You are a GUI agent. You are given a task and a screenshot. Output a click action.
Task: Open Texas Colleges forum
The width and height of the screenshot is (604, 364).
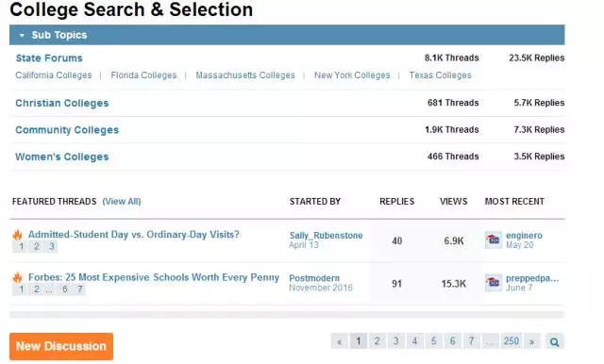(x=441, y=75)
